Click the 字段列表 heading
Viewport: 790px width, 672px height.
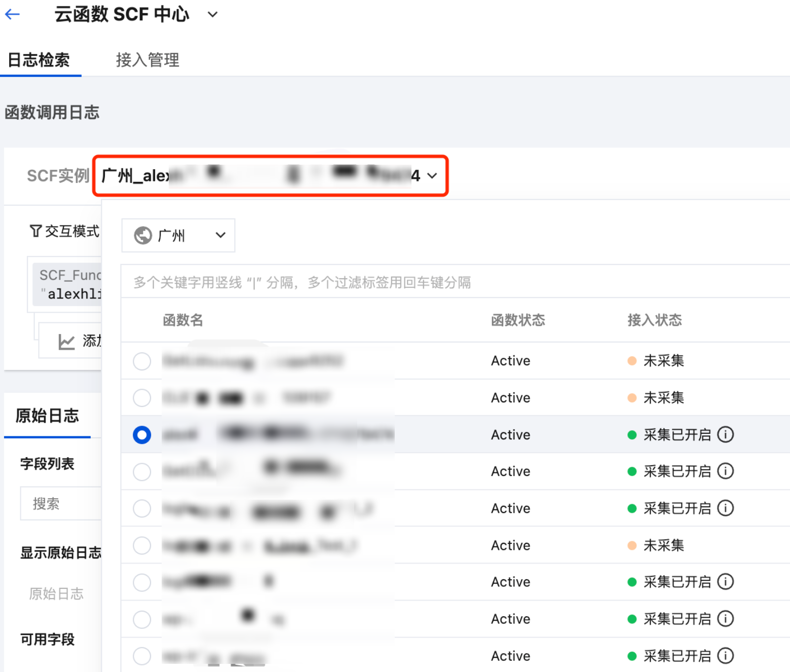click(47, 464)
